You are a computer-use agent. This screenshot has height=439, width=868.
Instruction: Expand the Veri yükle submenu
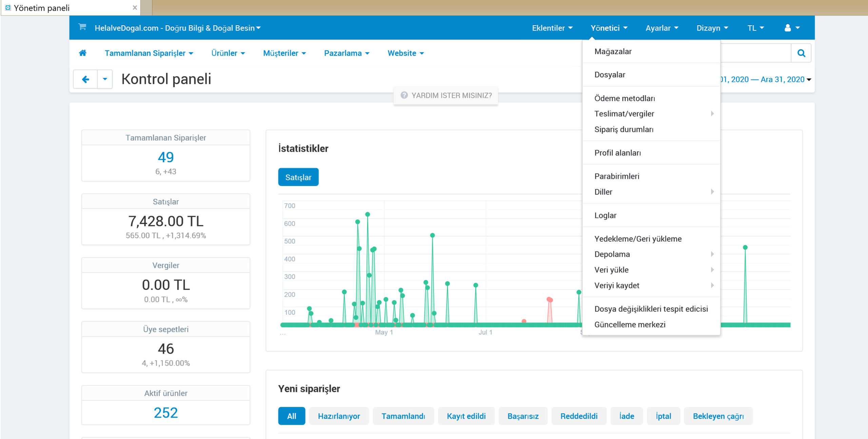point(651,270)
